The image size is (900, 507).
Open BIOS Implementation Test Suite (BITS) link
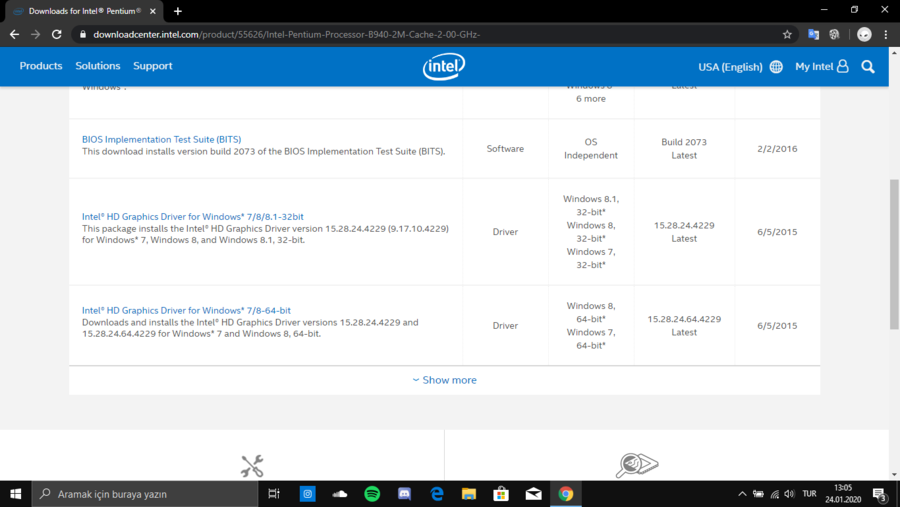[161, 139]
